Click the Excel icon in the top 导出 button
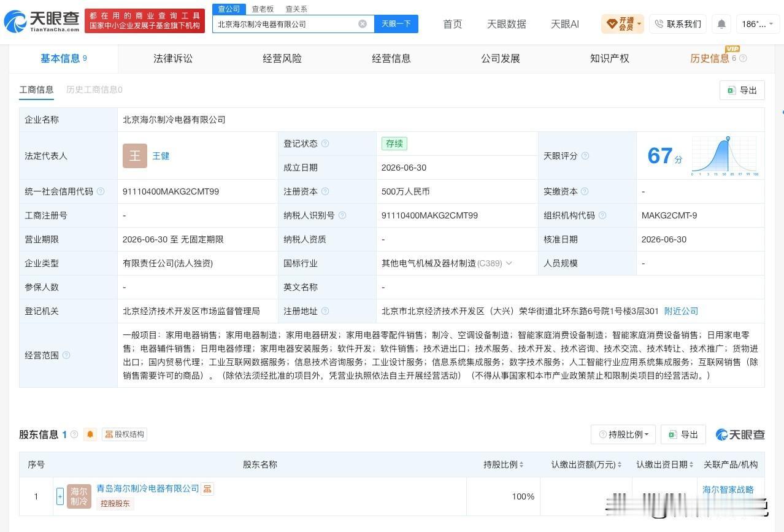Image resolution: width=784 pixels, height=532 pixels. 731,90
